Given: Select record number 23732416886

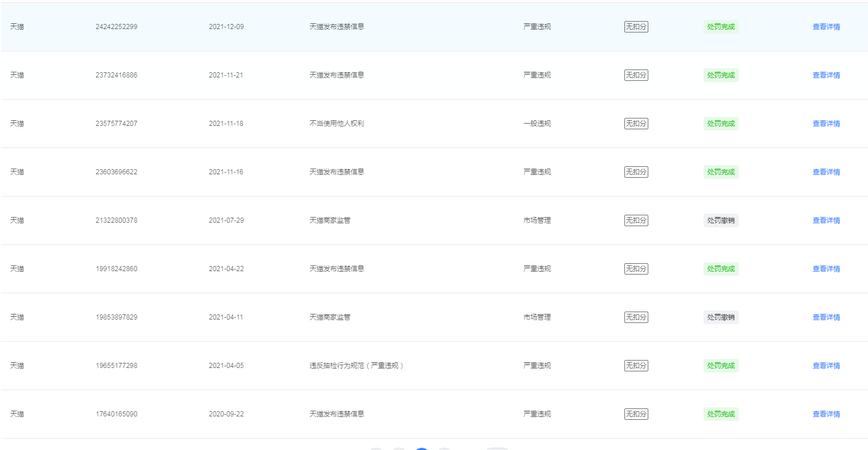Looking at the screenshot, I should point(116,75).
